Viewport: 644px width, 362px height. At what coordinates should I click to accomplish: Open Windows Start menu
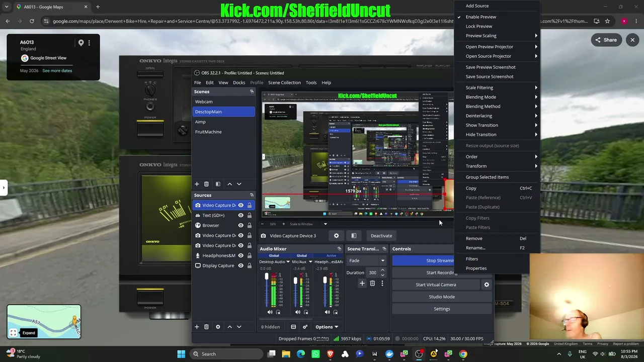[181, 354]
